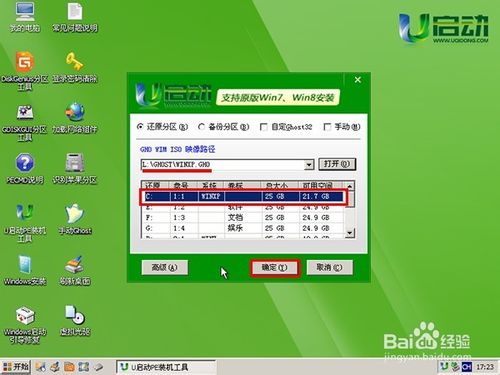
Task: Click the partition list scroll-up arrow
Action: pyautogui.click(x=350, y=186)
